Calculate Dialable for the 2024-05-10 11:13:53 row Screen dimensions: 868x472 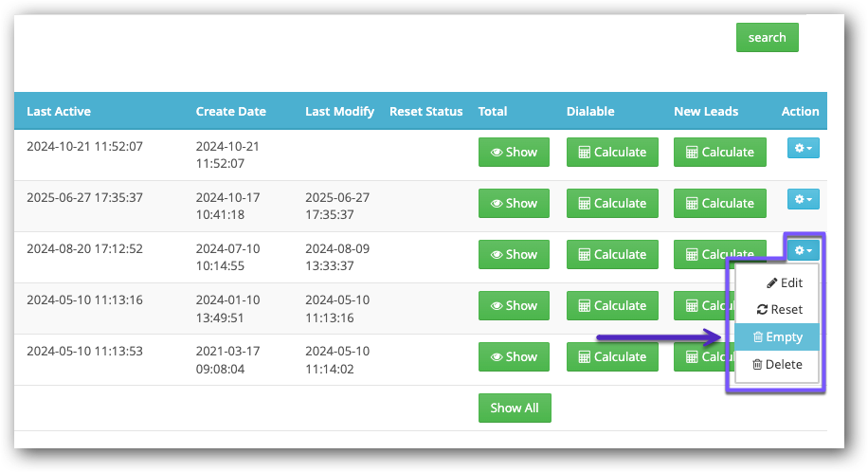(x=611, y=356)
